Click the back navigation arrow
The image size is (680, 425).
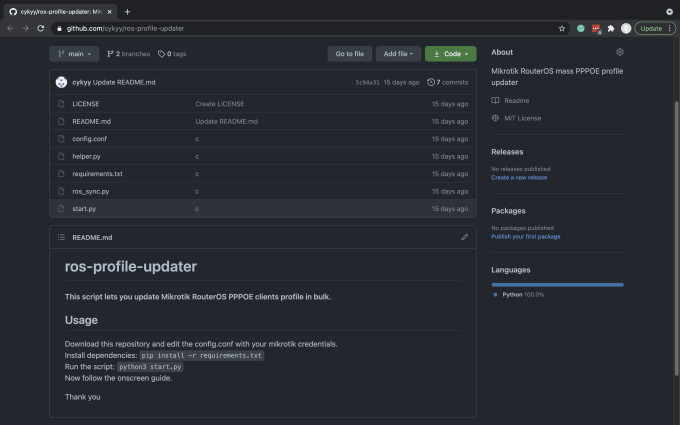10,28
